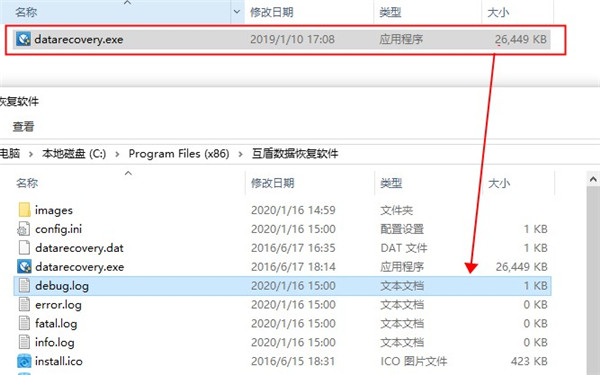Open the 名称 column dropdown in the upper window

[237, 12]
